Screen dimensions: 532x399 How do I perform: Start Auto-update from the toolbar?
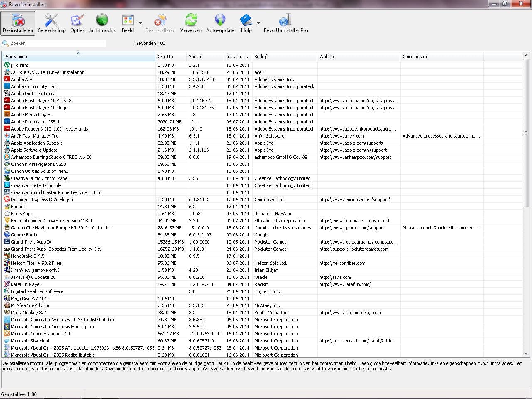220,23
